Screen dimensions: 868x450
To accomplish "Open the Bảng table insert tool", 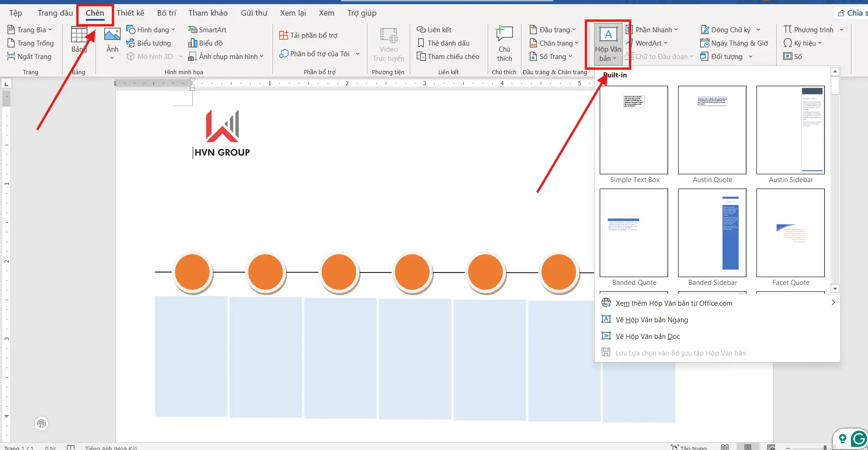I will click(79, 41).
